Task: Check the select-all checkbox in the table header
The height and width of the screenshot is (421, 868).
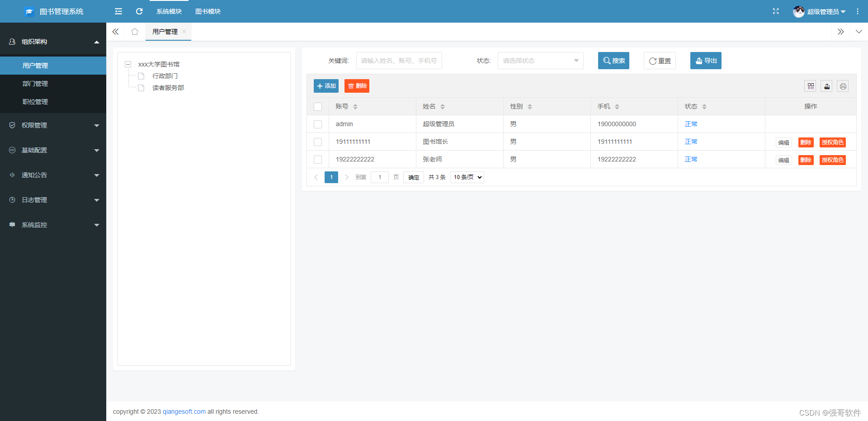Action: [x=318, y=106]
